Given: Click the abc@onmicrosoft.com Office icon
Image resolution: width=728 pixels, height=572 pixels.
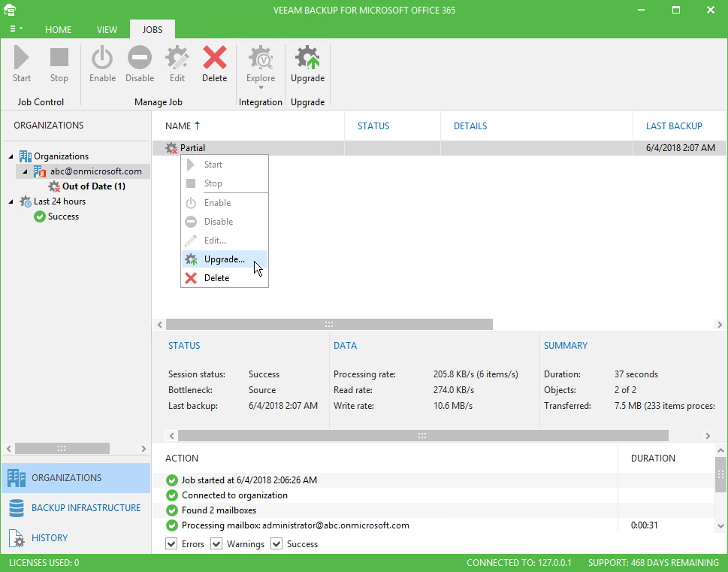Looking at the screenshot, I should click(x=40, y=171).
